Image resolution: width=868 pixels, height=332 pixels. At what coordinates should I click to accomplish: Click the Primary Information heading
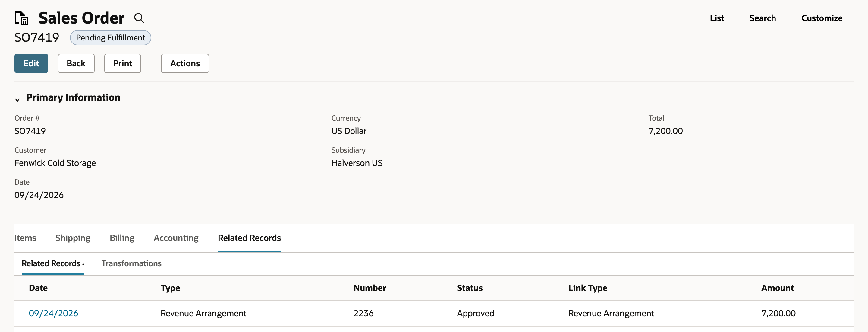click(73, 97)
